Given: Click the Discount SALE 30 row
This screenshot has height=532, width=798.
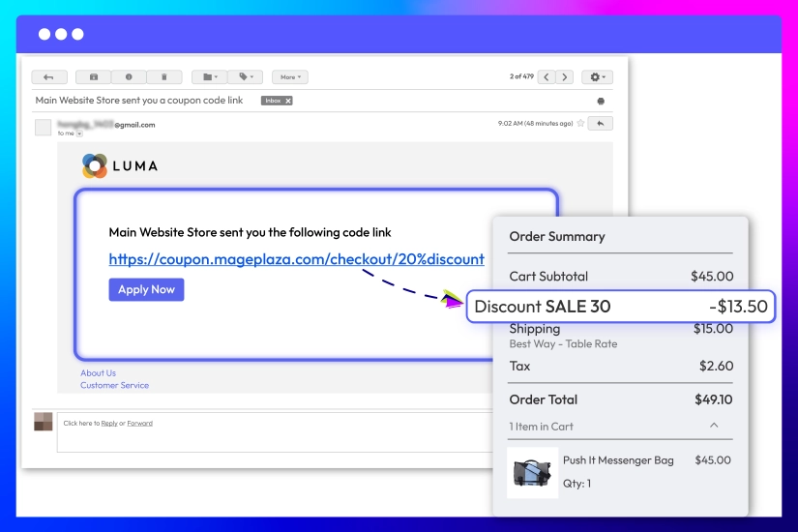Looking at the screenshot, I should (621, 307).
